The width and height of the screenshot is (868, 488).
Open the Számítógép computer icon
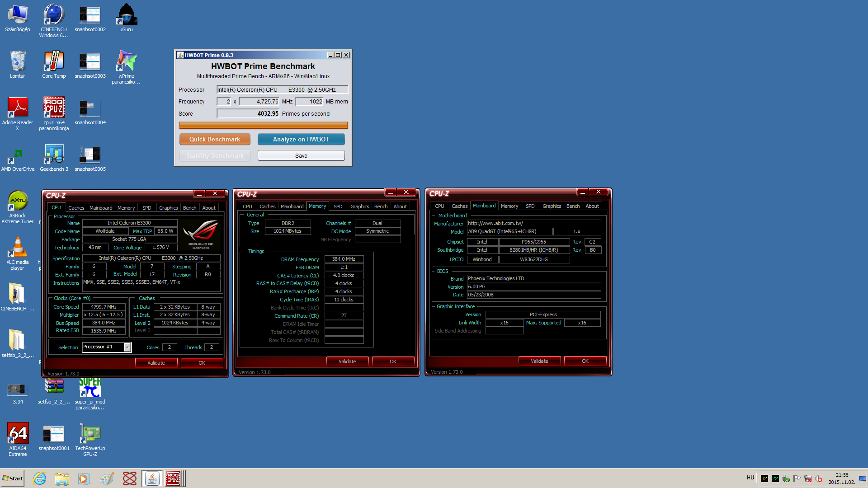pyautogui.click(x=18, y=18)
